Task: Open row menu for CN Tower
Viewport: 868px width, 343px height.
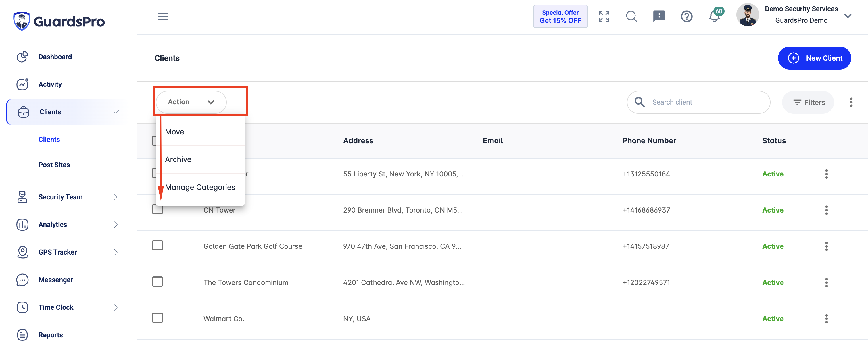Action: click(x=826, y=210)
